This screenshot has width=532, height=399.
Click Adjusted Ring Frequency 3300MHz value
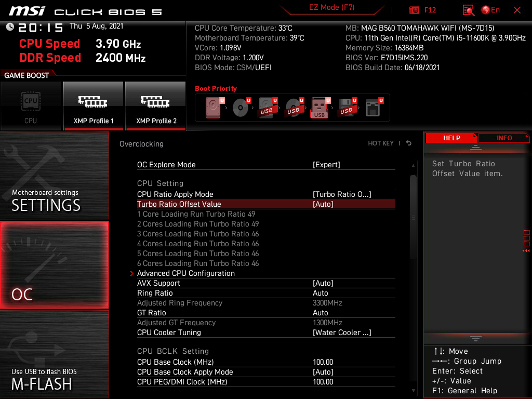[x=327, y=303]
